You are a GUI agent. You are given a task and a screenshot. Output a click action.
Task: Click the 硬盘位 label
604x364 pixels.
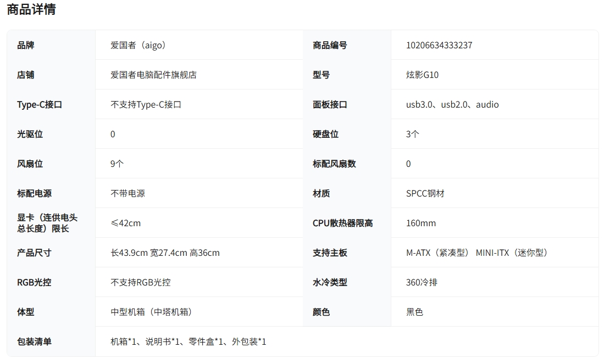click(x=325, y=135)
